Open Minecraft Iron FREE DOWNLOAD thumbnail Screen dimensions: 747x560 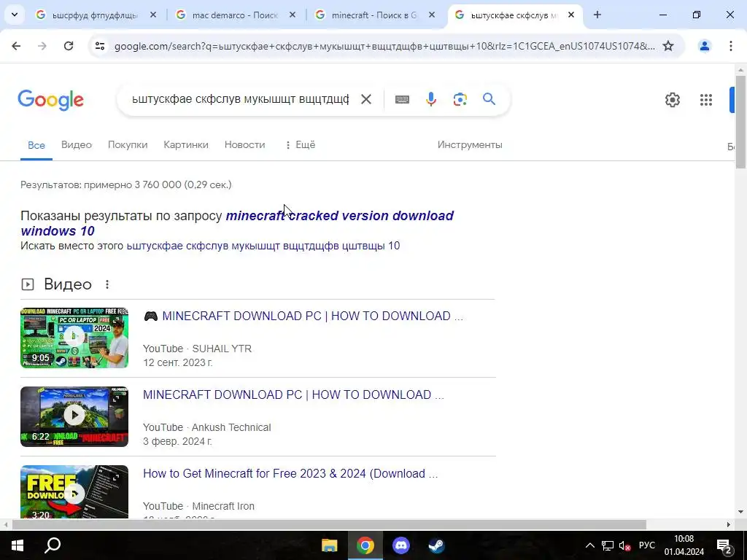coord(74,491)
